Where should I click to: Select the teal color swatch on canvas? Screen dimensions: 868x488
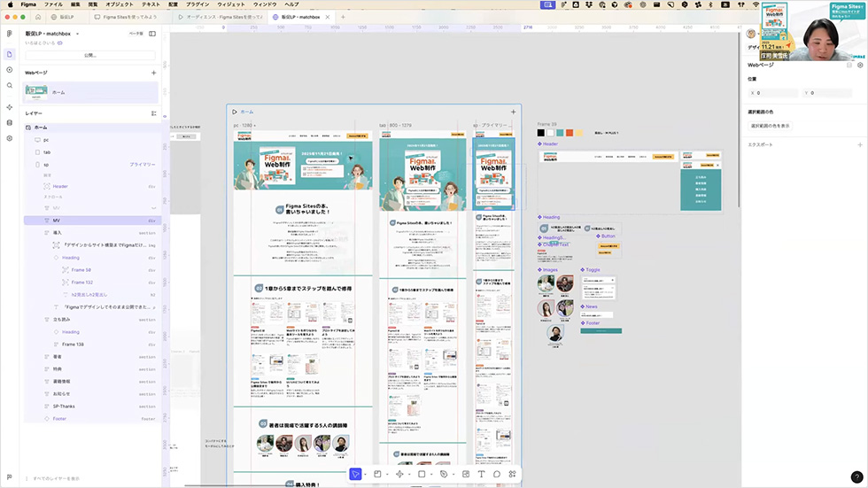[x=560, y=133]
